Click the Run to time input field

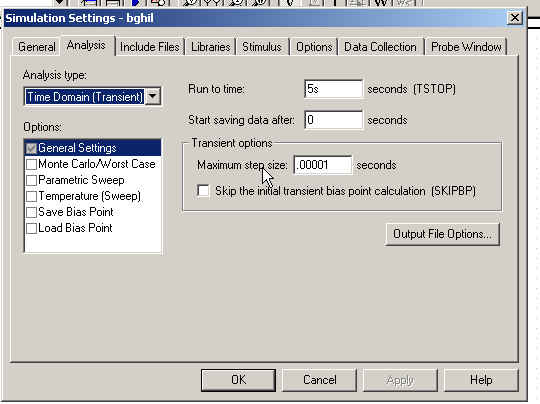click(x=333, y=89)
